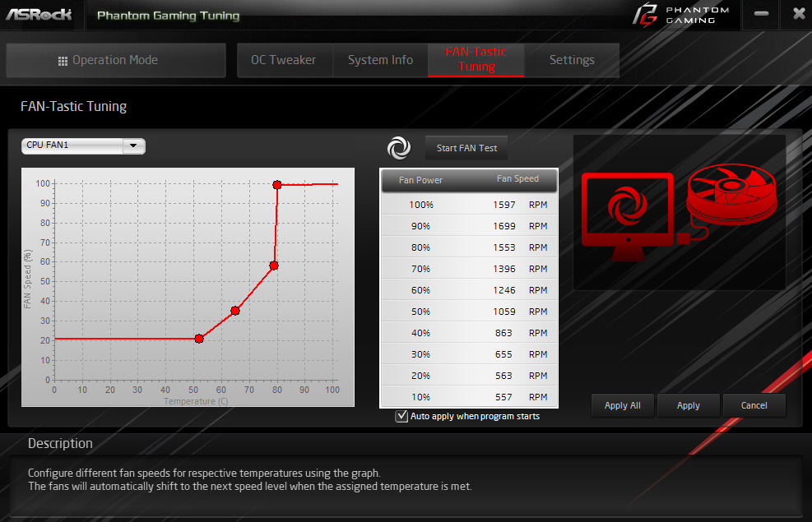The width and height of the screenshot is (812, 522).
Task: Click the ASRock logo in title bar
Action: 39,15
